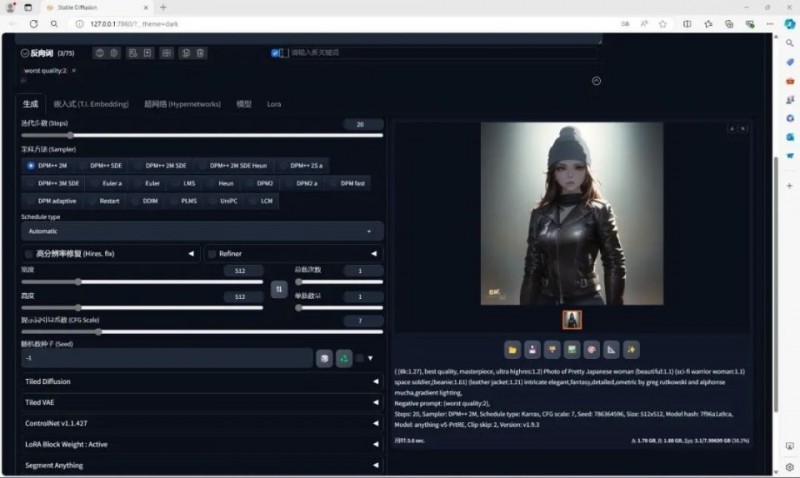Click the dice icon to randomize seed

324,358
